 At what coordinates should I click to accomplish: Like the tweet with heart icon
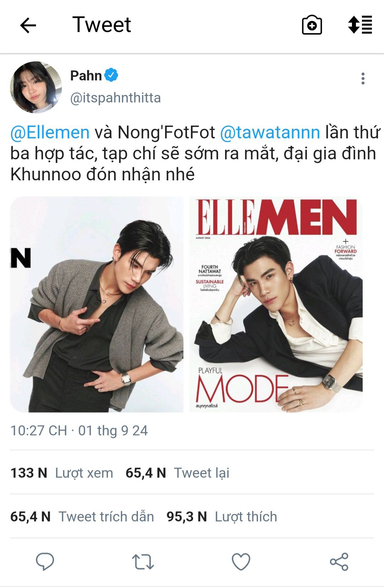click(x=241, y=562)
